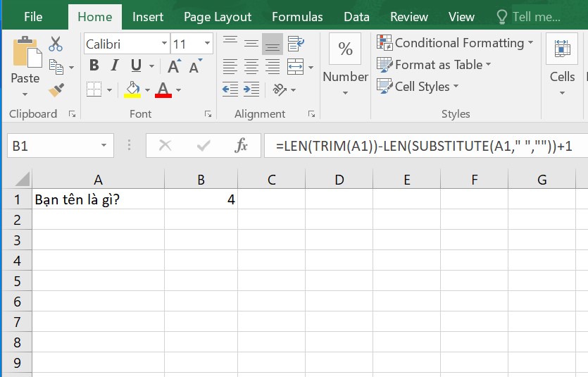The height and width of the screenshot is (377, 588).
Task: Open Alignment settings dialog launcher
Action: (x=311, y=114)
